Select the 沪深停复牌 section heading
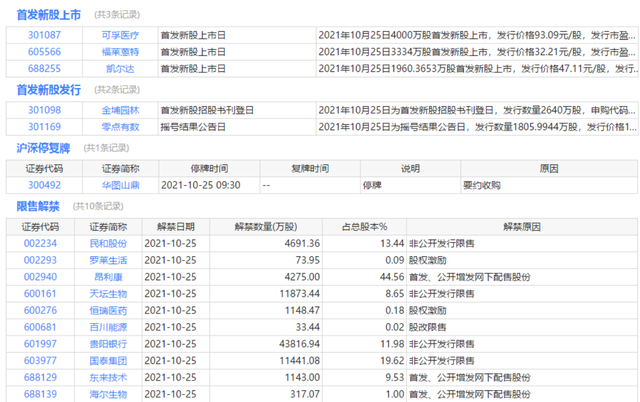The width and height of the screenshot is (640, 402). 43,148
